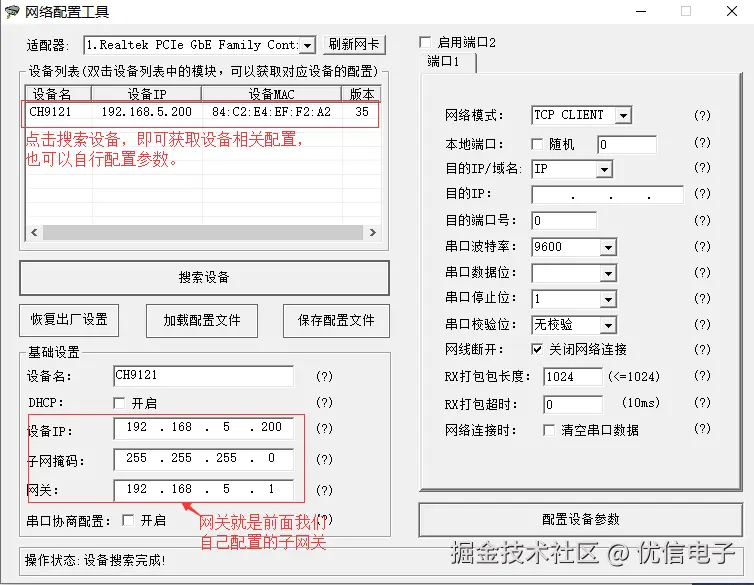Screen dimensions: 754x585
Task: Click help (?) icon for DHCP
Action: click(324, 402)
